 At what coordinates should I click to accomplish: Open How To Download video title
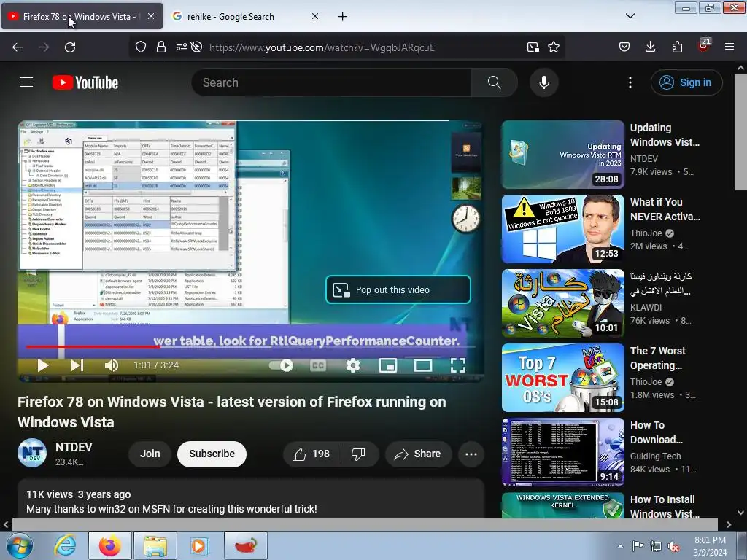click(x=657, y=432)
